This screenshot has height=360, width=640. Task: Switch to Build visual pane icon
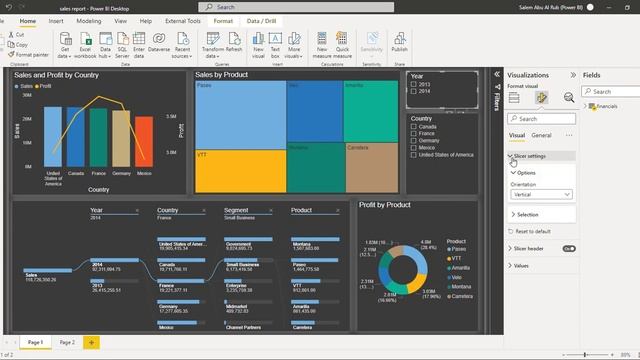click(x=514, y=98)
